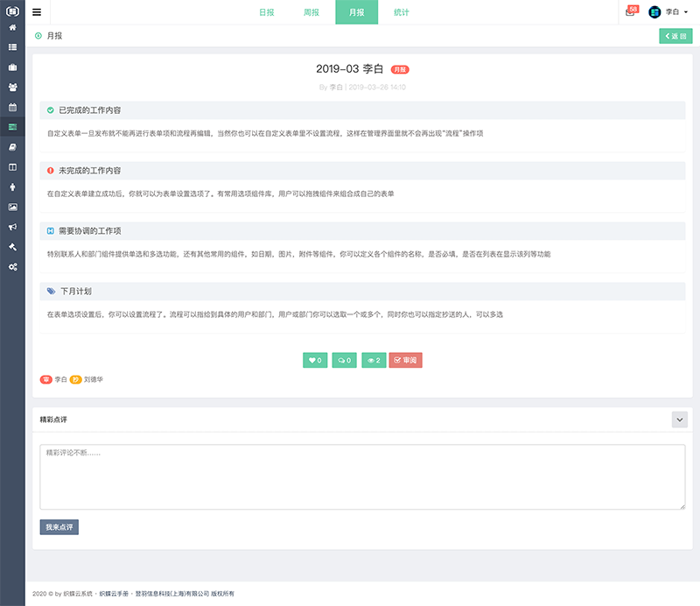Click the red 审阅 review check button
700x606 pixels.
click(405, 360)
